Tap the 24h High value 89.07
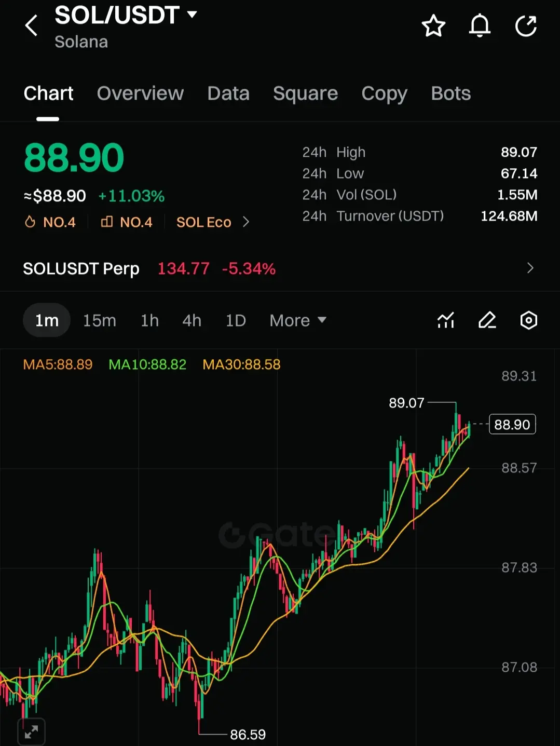The height and width of the screenshot is (746, 560). (x=518, y=152)
